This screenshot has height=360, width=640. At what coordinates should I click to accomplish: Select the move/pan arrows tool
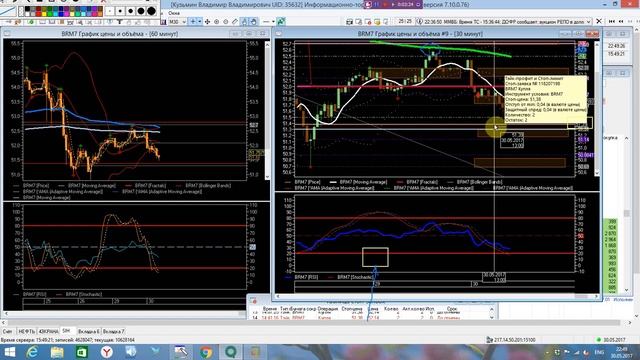(207, 21)
